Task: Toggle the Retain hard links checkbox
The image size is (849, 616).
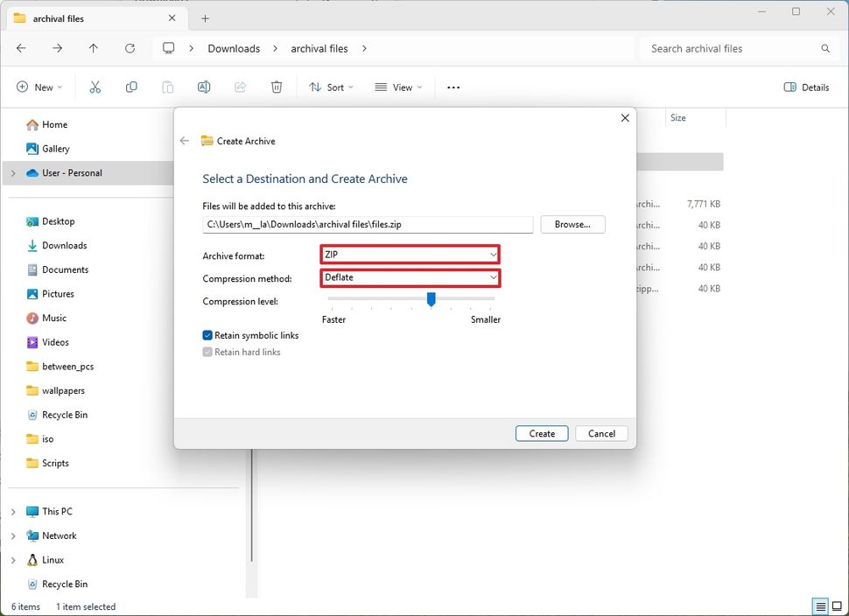Action: click(207, 352)
